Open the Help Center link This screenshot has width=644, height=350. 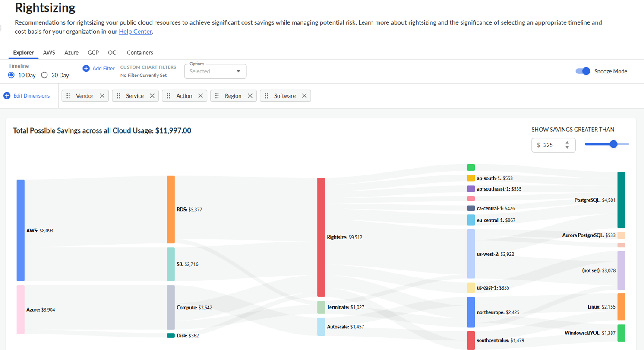tap(135, 32)
